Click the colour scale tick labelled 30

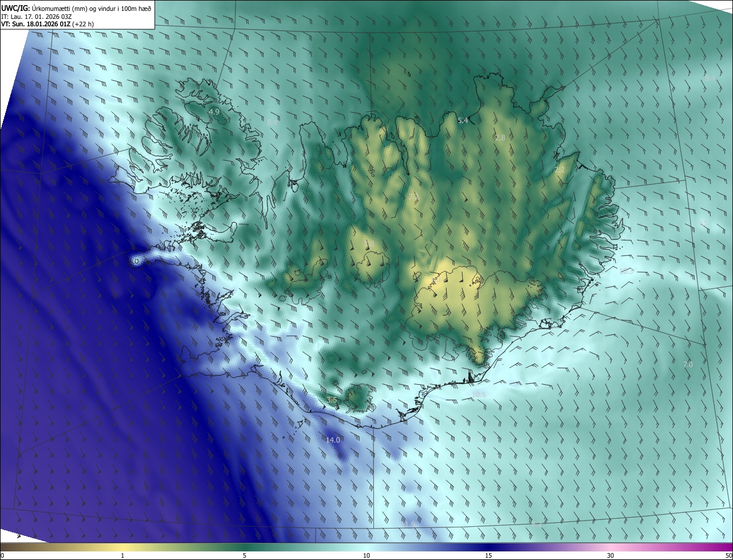610,556
